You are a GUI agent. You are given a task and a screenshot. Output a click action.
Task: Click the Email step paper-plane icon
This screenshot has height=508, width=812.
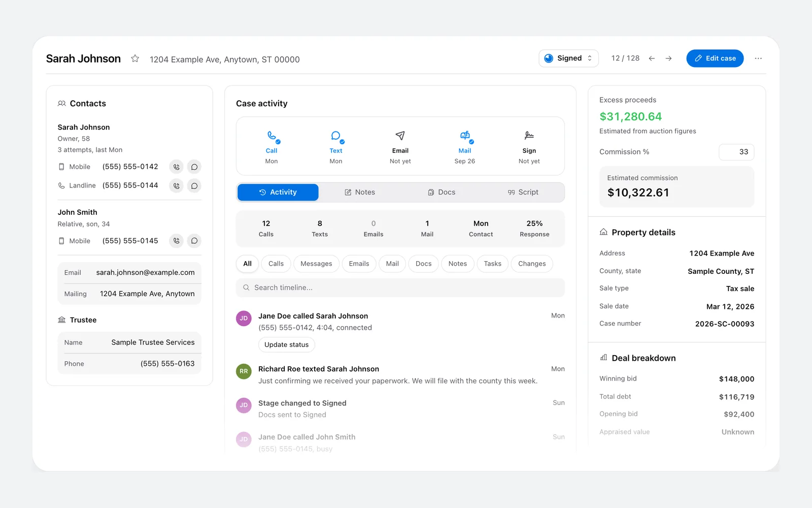click(x=400, y=136)
